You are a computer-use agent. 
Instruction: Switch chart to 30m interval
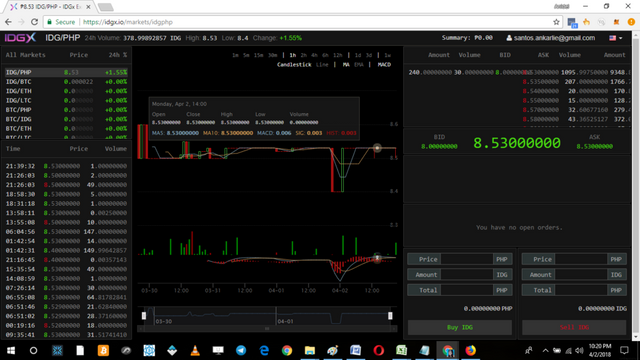pyautogui.click(x=273, y=55)
